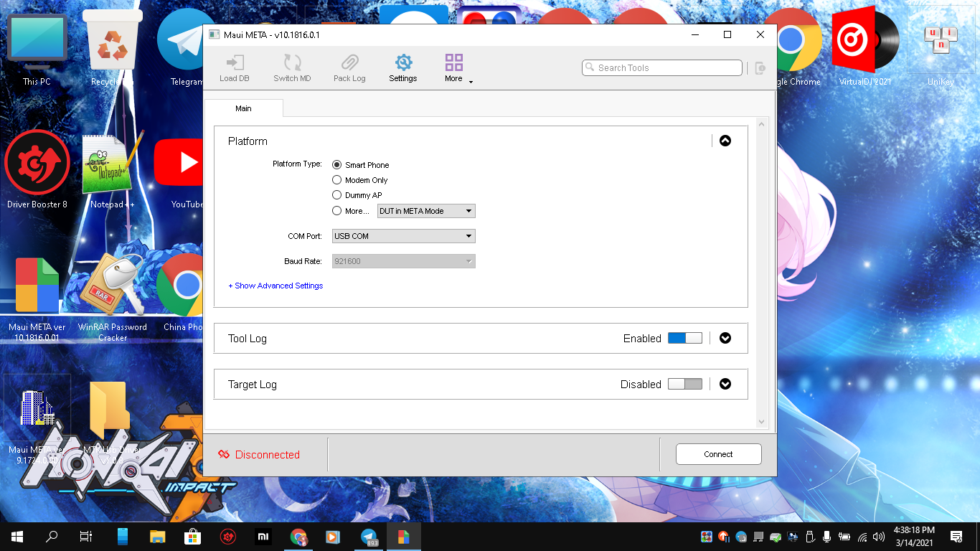Viewport: 980px width, 551px height.
Task: Open the notification center icon
Action: tap(956, 537)
